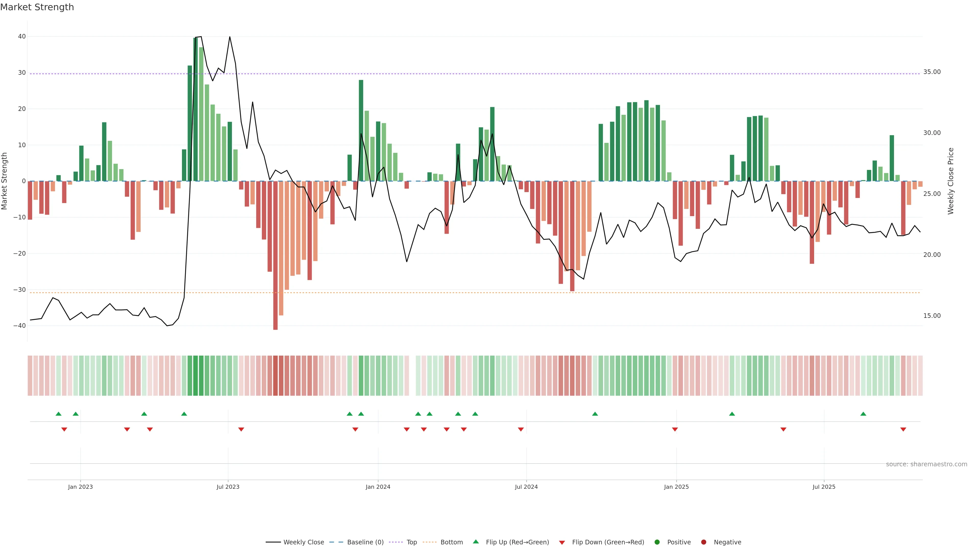Click the darkest green heatmap strip cell

coord(195,376)
